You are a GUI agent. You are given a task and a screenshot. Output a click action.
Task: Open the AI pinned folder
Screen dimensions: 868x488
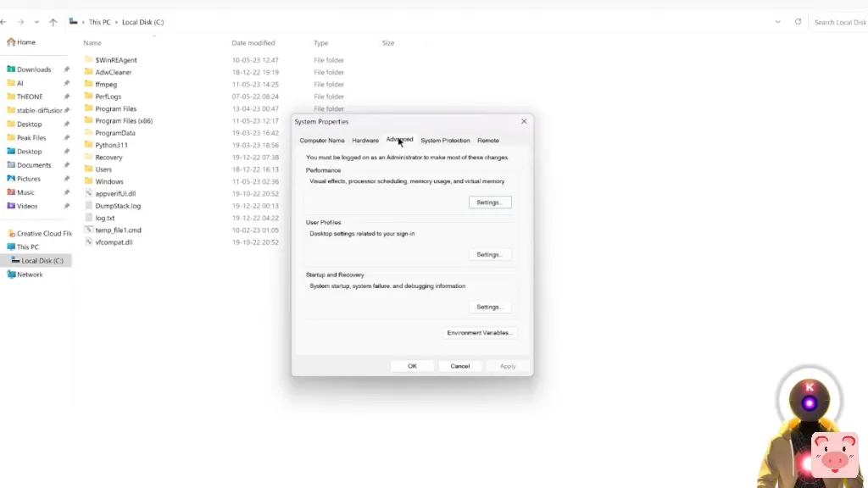click(20, 83)
